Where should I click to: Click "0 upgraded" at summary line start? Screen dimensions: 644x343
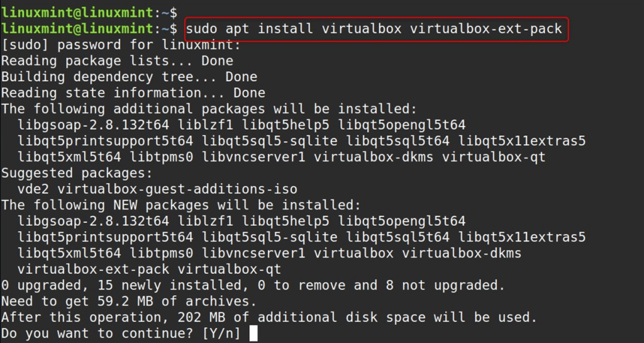(x=42, y=285)
